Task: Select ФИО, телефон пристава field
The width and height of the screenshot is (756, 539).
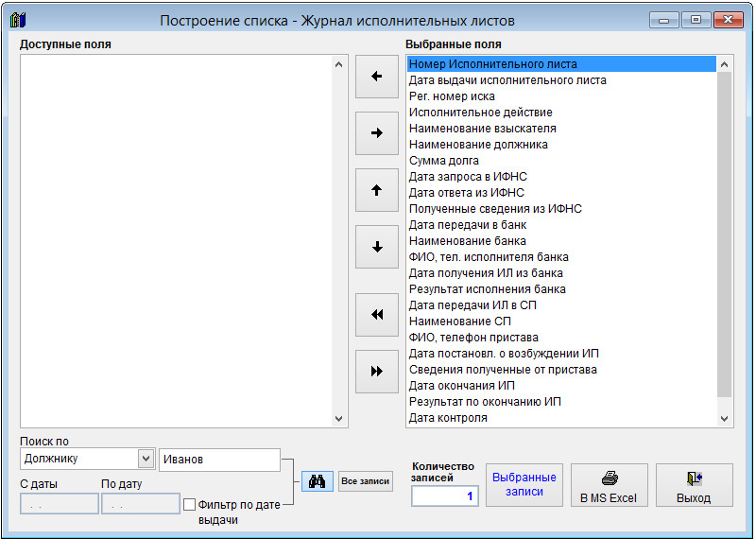Action: pos(561,338)
